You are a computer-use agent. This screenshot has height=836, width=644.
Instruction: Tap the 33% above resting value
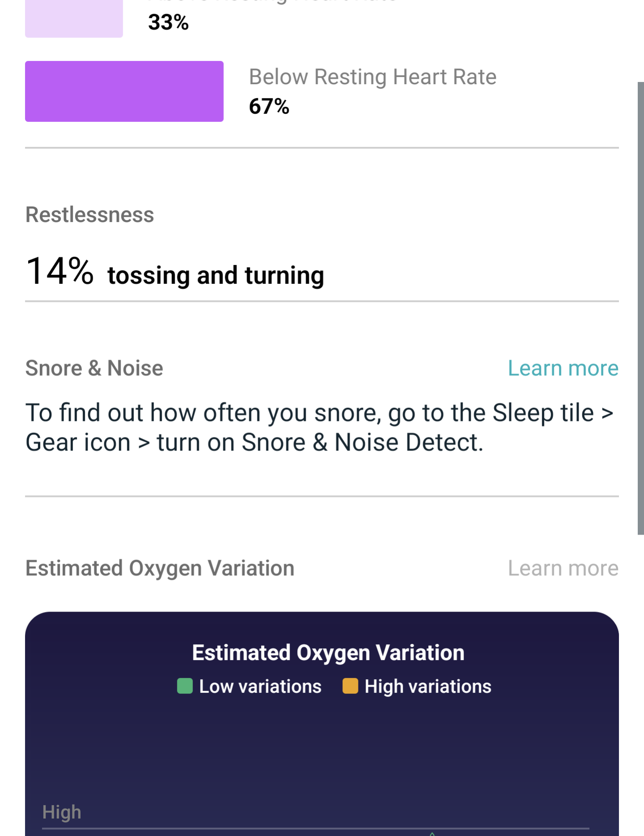point(168,22)
